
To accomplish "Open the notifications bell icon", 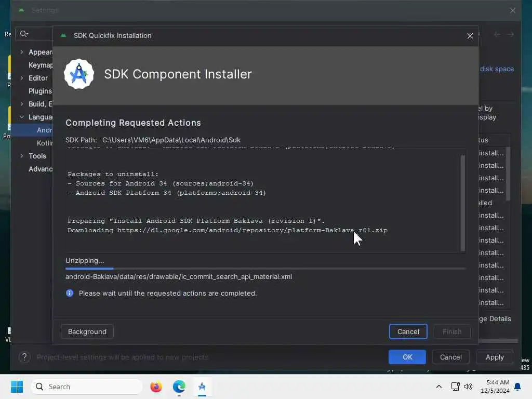I will tap(518, 387).
